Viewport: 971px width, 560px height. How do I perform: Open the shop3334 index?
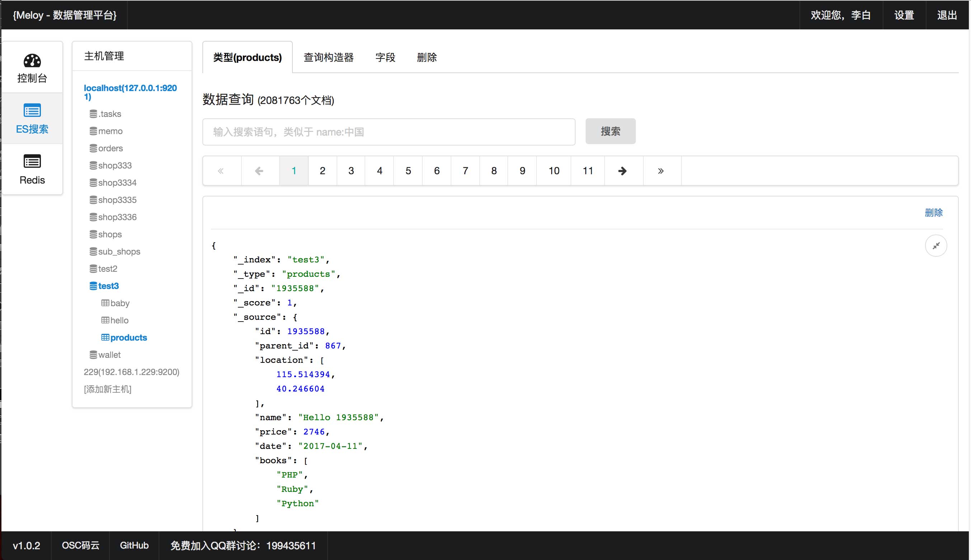113,183
